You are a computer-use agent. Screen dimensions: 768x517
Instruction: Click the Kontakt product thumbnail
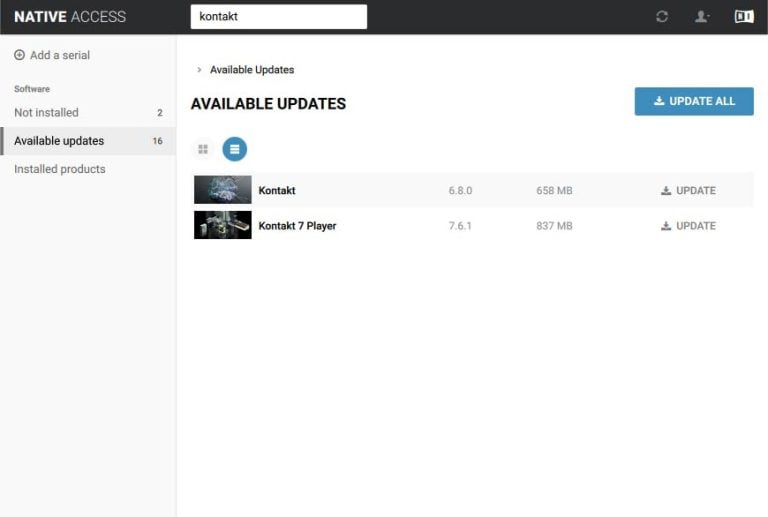tap(222, 190)
